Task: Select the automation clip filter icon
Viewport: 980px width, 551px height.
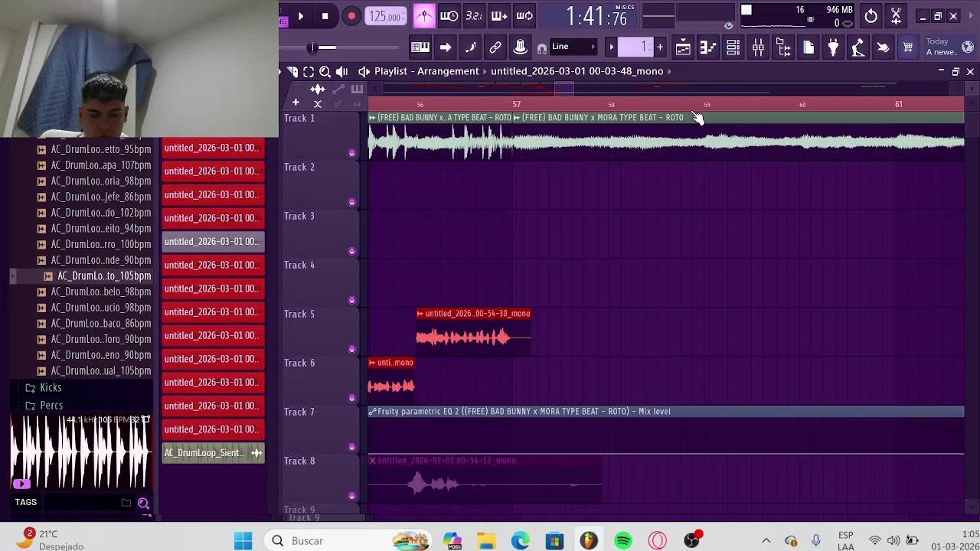Action: [338, 90]
